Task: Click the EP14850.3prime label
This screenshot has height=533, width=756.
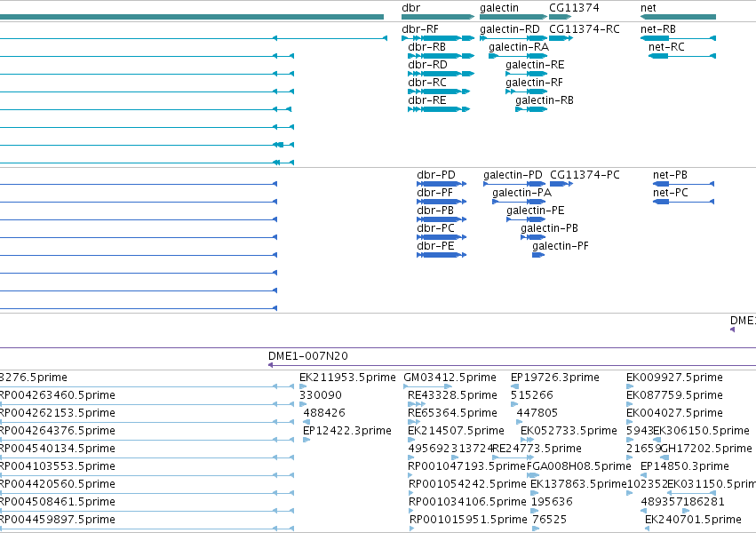Action: [685, 466]
